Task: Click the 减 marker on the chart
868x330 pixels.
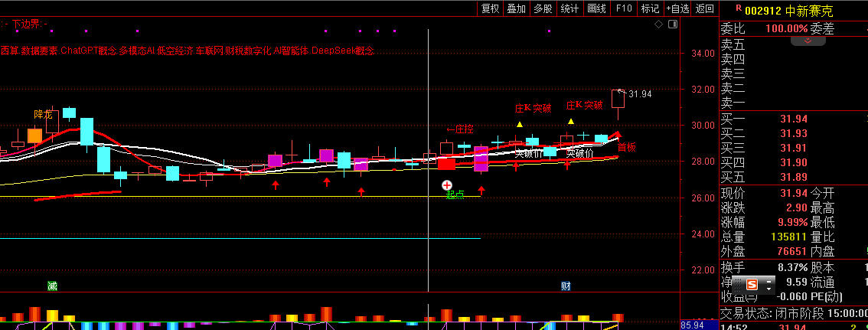Action: 52,286
